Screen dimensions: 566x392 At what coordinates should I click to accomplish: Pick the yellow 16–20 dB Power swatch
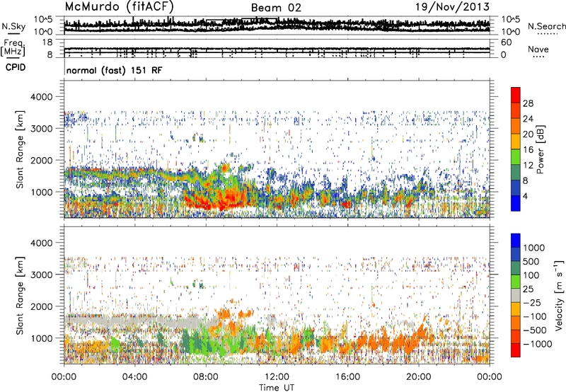pos(516,142)
